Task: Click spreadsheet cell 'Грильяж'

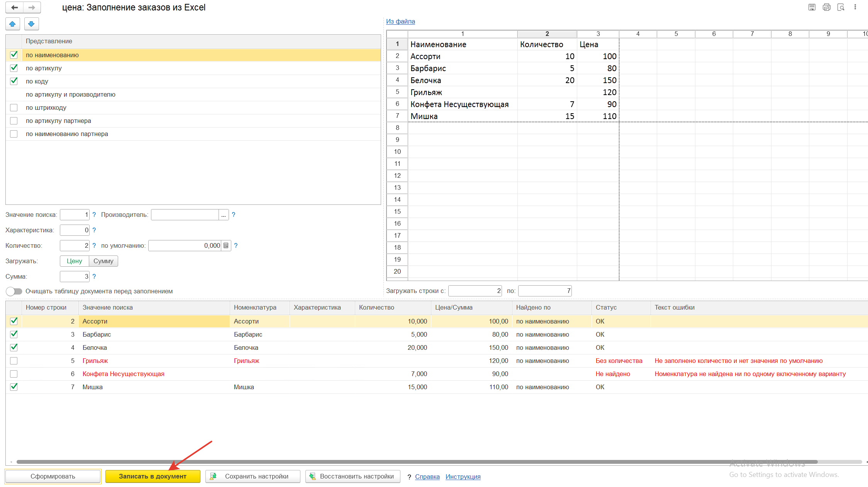Action: [463, 92]
